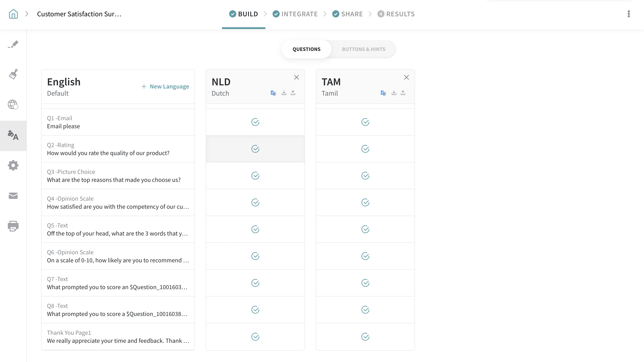Open the three-dot more options menu
The image size is (644, 362).
point(629,14)
